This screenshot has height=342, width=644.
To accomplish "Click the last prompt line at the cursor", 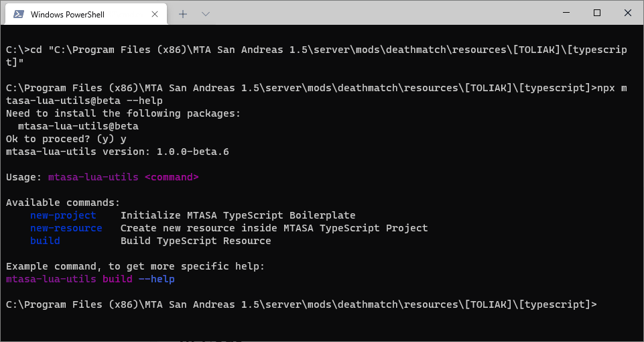I will (x=302, y=304).
